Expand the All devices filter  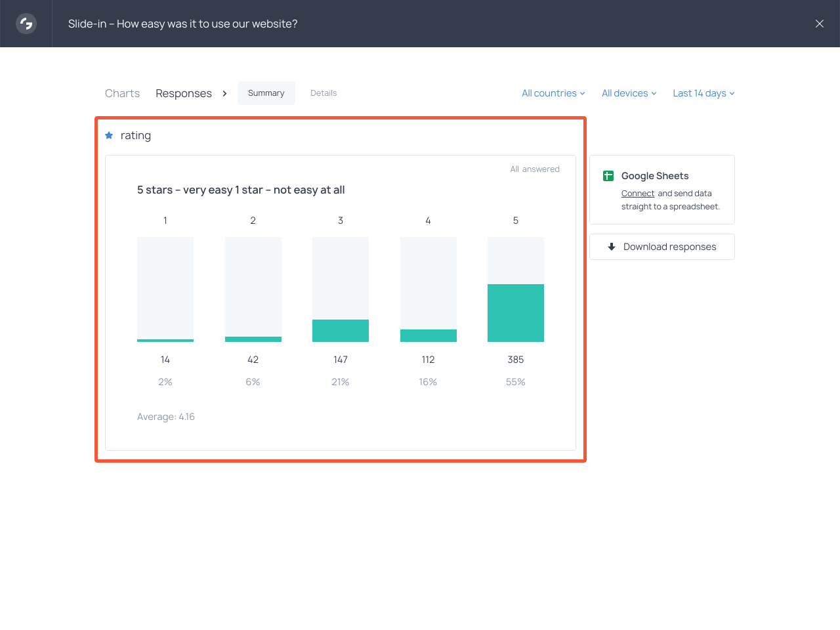[x=629, y=93]
